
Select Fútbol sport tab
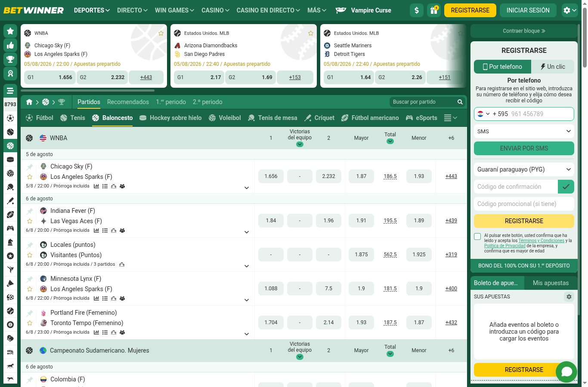(40, 118)
